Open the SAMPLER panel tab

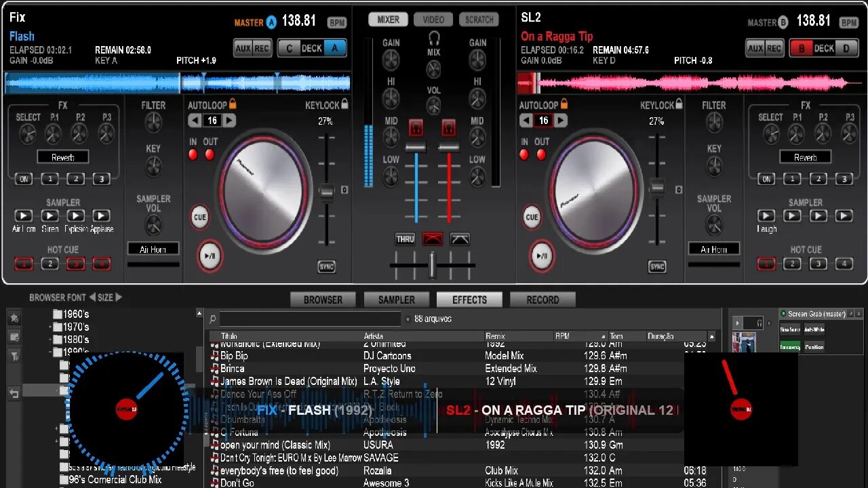pyautogui.click(x=397, y=300)
